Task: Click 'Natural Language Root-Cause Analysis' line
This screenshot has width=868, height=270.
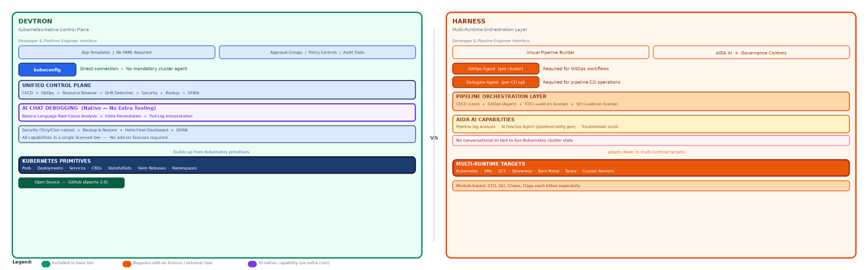Action: pos(107,116)
